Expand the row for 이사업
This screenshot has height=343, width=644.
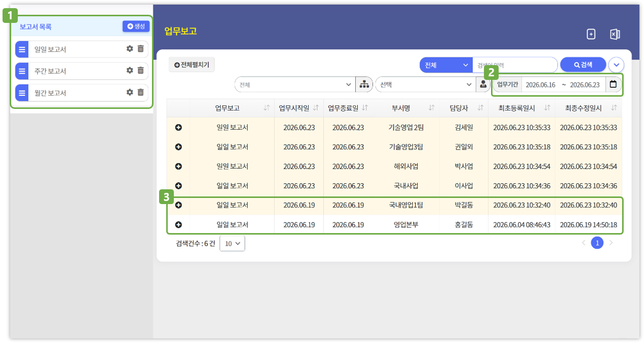click(x=178, y=186)
